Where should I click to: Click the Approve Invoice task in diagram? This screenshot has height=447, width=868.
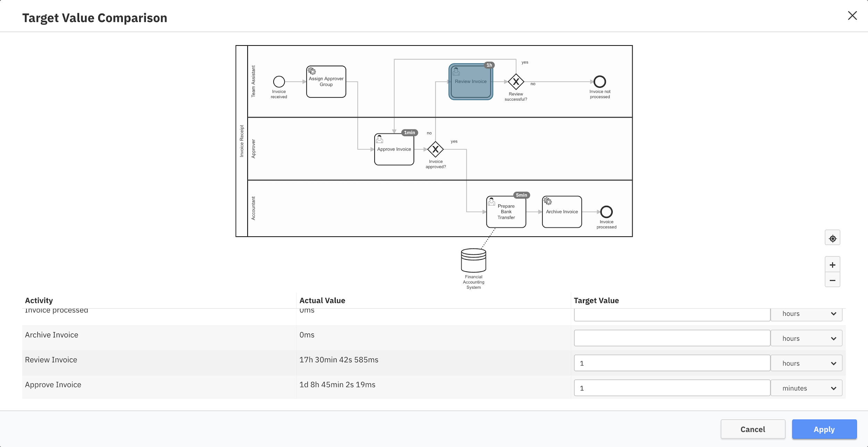click(x=394, y=150)
